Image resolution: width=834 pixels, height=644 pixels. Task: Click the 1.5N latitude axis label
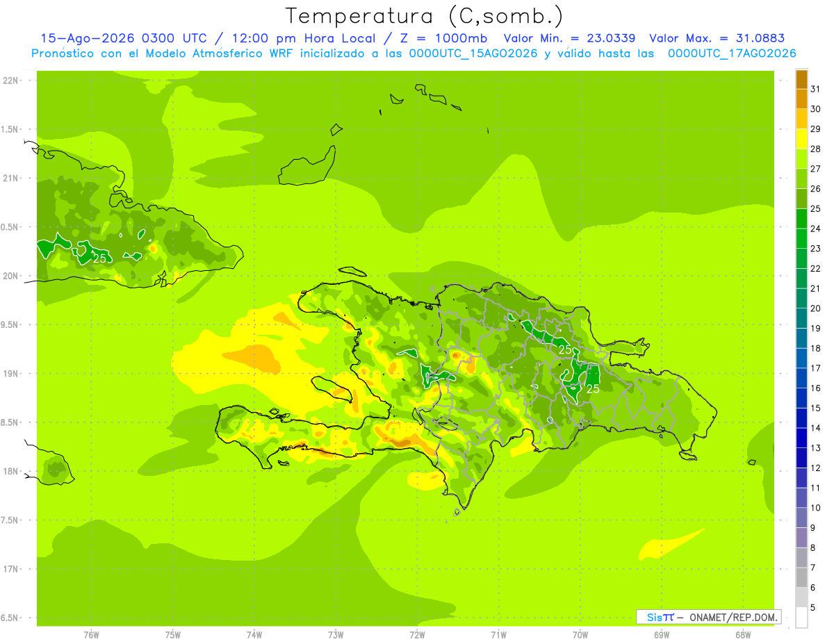point(10,129)
